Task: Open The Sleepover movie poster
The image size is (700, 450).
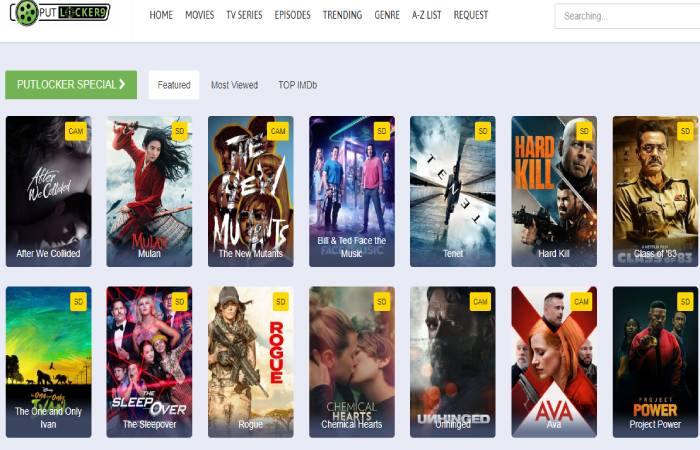Action: click(x=149, y=362)
